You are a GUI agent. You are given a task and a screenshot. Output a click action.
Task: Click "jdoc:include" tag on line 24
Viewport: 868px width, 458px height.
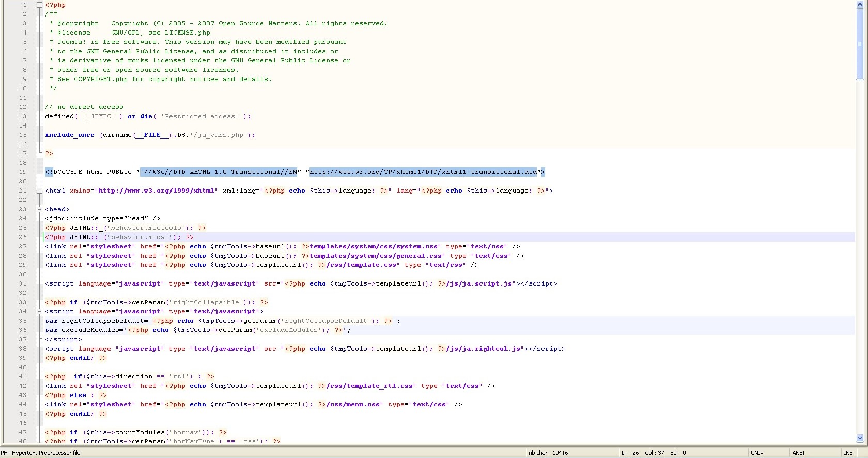pos(74,218)
